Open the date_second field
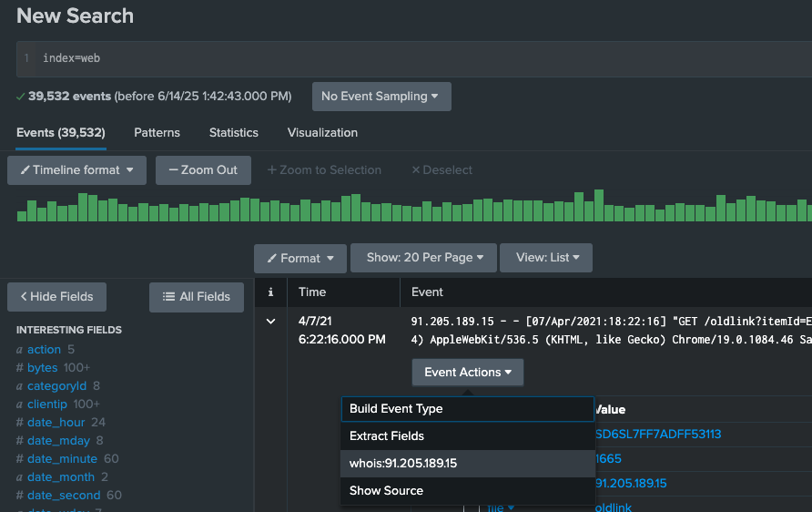The height and width of the screenshot is (512, 812). point(64,495)
